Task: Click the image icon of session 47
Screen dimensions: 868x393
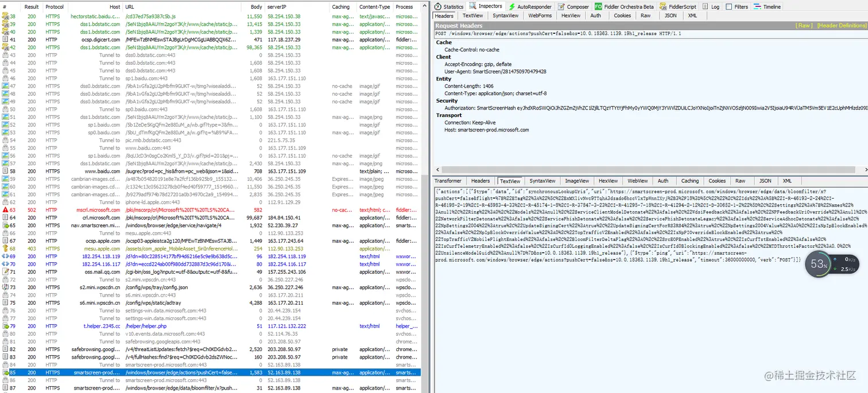Action: [x=5, y=86]
